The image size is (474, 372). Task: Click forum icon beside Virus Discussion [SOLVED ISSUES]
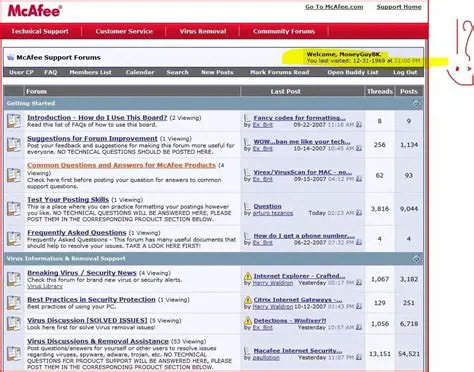pos(14,323)
